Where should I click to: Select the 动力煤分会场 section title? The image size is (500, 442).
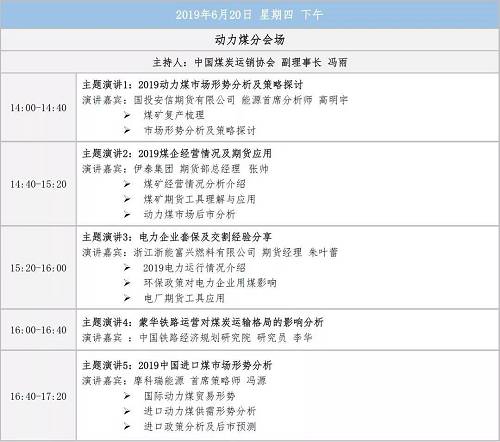[x=250, y=40]
